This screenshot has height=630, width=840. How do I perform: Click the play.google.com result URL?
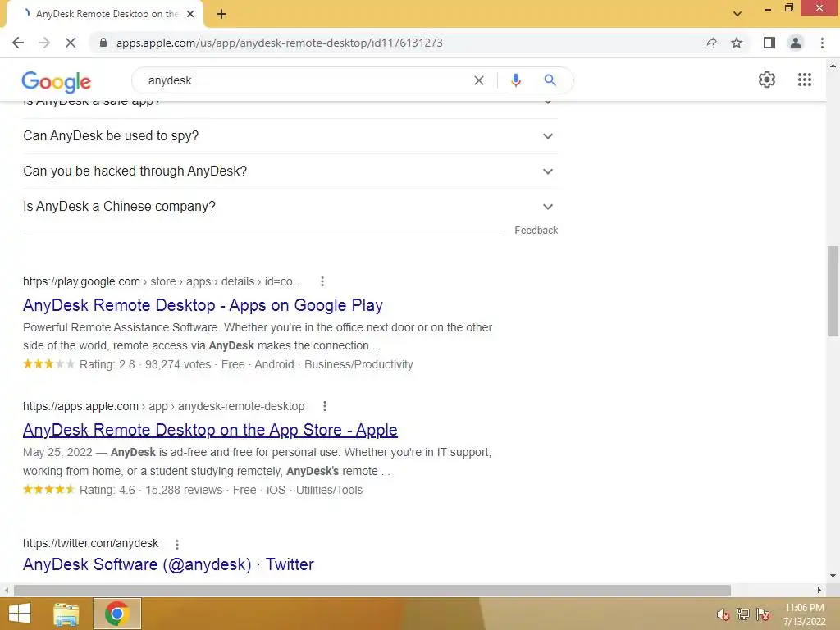pos(162,281)
